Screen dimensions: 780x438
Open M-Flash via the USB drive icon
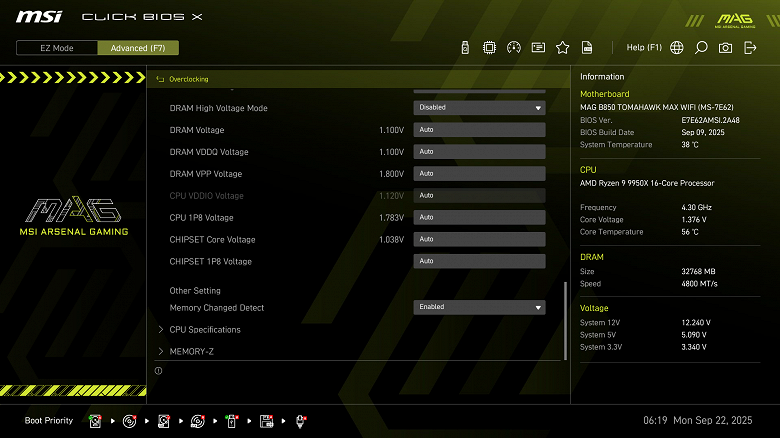pos(465,48)
